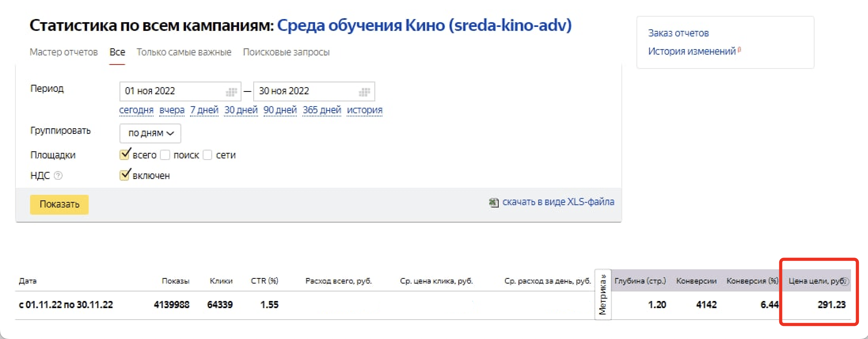Viewport: 868px width, 339px height.
Task: Click the Заказ отчетов link
Action: [x=678, y=33]
